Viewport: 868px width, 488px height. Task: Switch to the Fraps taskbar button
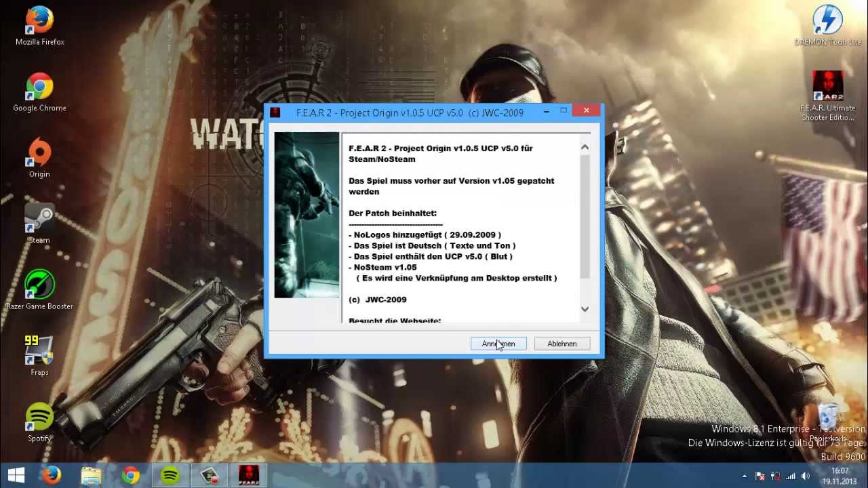tap(209, 475)
